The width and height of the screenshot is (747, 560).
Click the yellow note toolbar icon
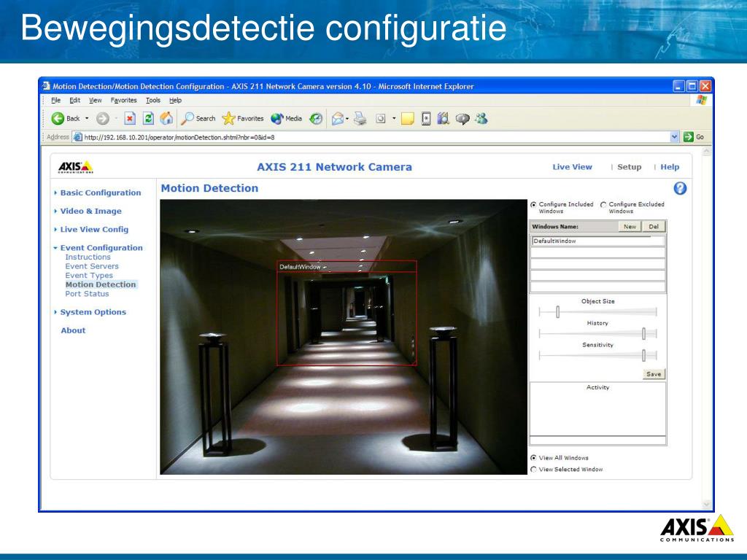tap(407, 119)
